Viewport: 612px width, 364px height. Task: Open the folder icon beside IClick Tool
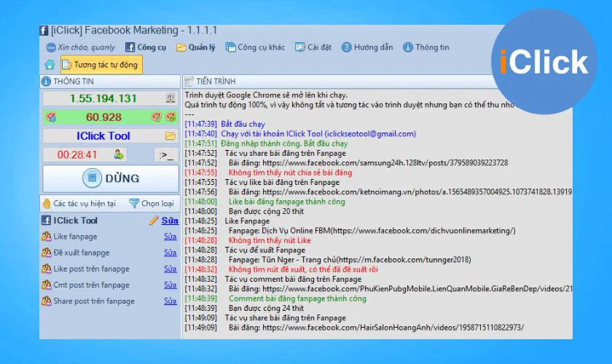point(170,135)
